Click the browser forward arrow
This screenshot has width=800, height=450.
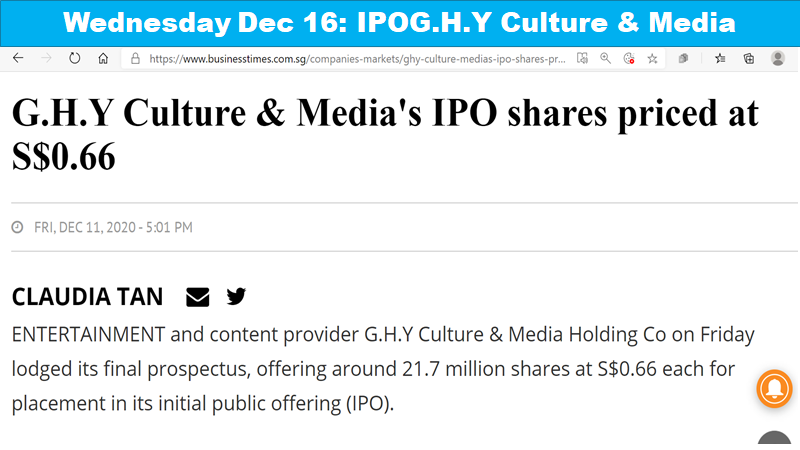pos(46,58)
